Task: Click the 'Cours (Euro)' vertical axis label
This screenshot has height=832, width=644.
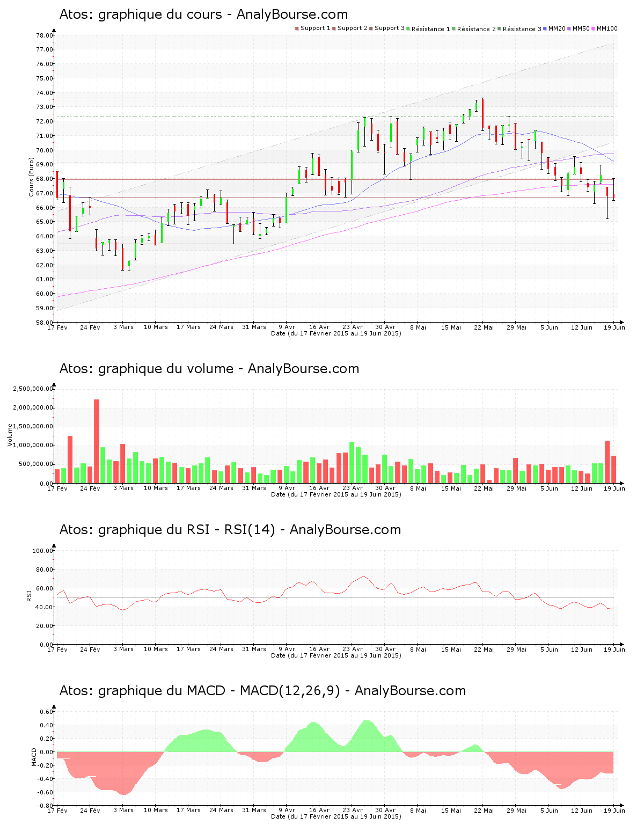Action: [31, 177]
